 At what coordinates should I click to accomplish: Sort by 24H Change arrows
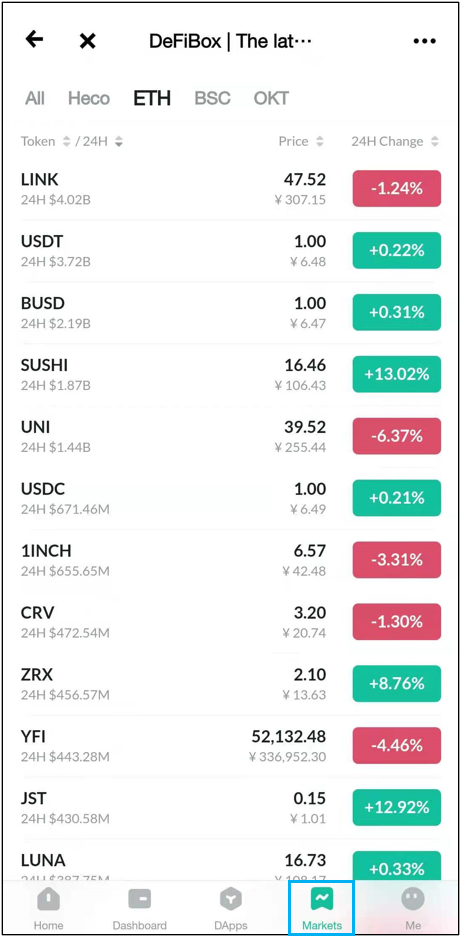tap(435, 142)
